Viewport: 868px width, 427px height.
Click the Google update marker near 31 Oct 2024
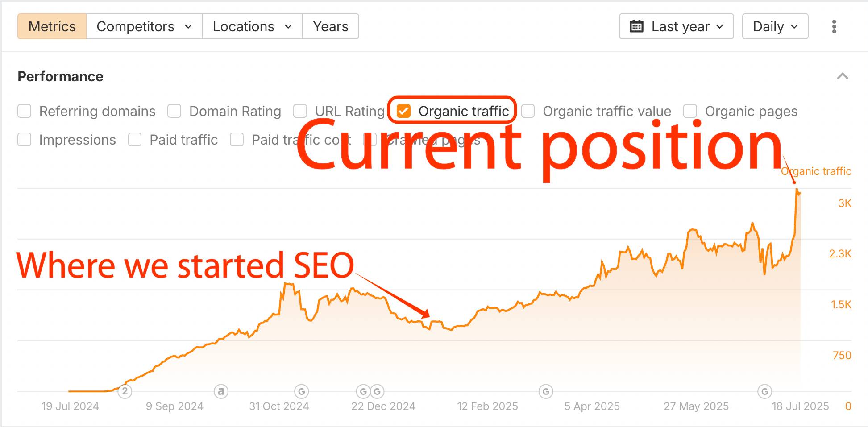302,391
